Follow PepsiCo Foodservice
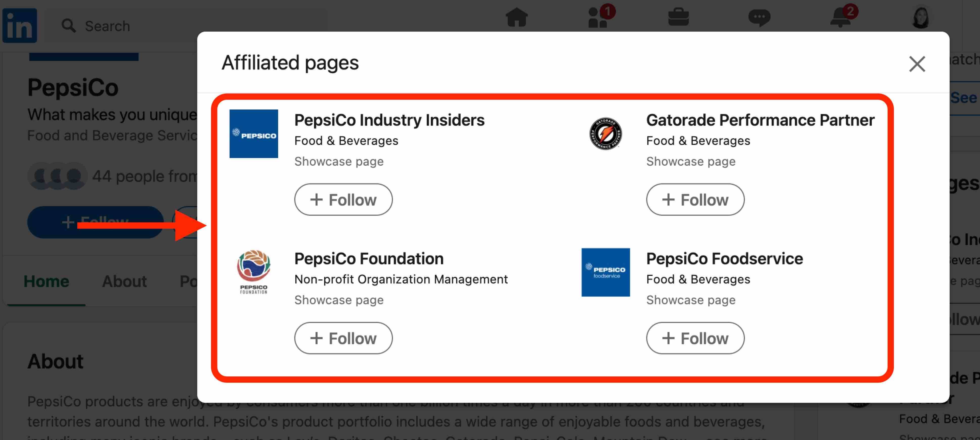Screen dimensions: 980x440 pos(695,338)
